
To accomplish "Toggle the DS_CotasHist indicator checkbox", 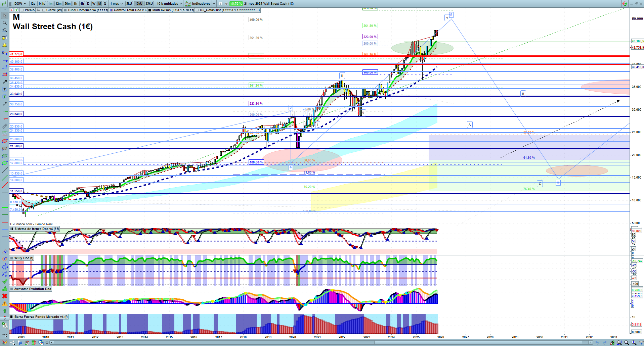I will 197,10.
